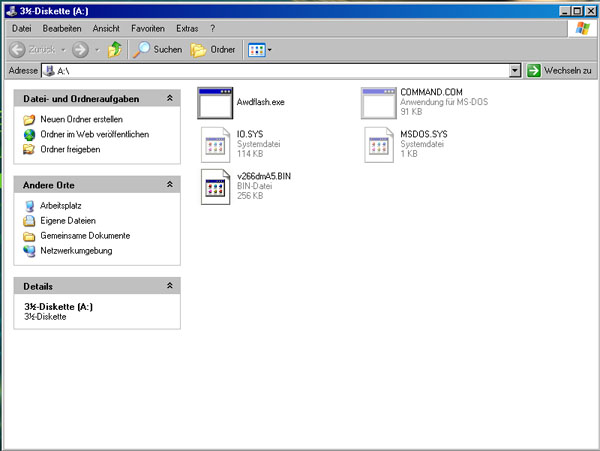600x451 pixels.
Task: Click the Suchen toolbar label
Action: (168, 50)
